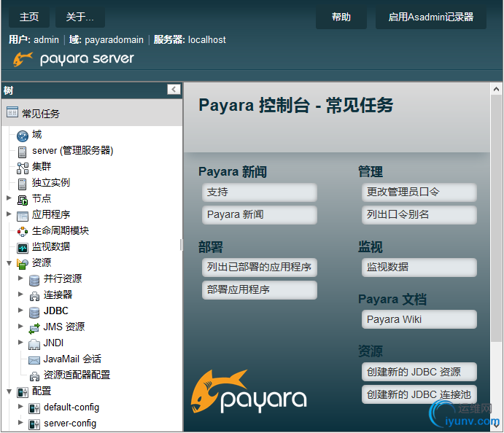This screenshot has width=504, height=433.
Task: Click 列出已部署的应用程序 button
Action: click(260, 268)
